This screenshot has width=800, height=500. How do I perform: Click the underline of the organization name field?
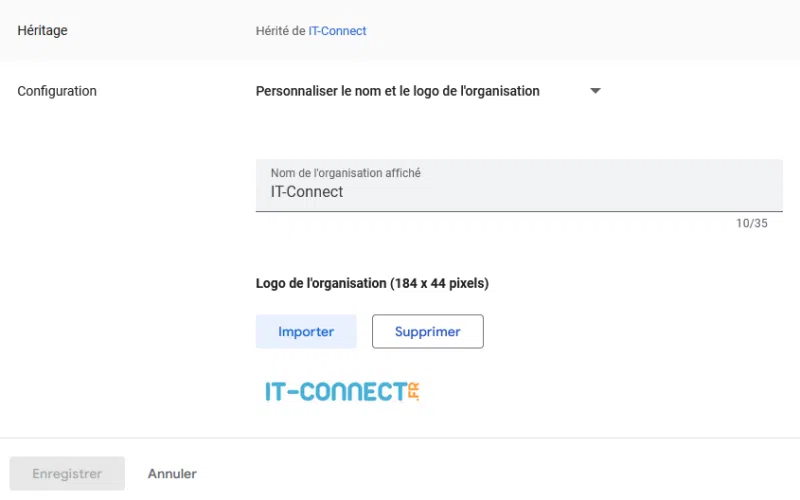coord(519,211)
